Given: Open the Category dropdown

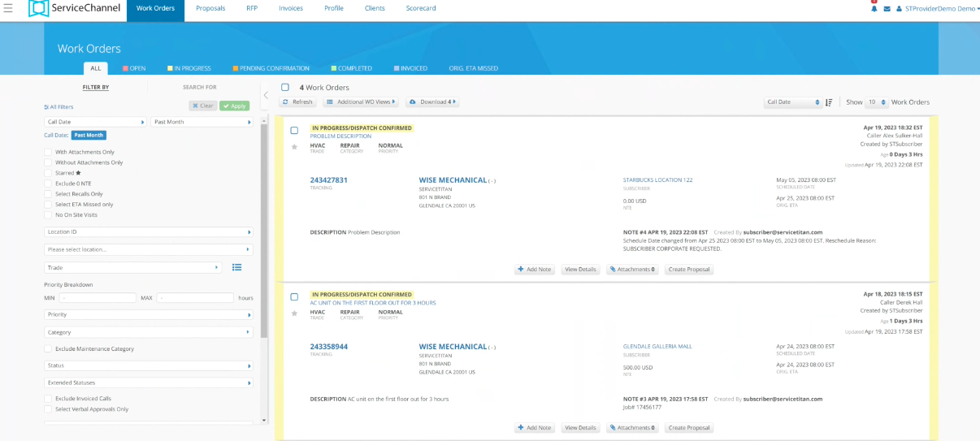Looking at the screenshot, I should tap(149, 332).
